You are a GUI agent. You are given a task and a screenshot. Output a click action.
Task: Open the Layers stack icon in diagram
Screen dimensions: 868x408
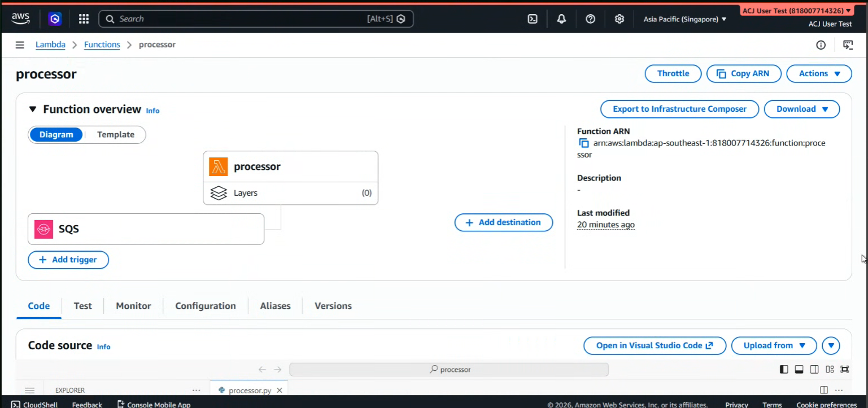point(219,193)
